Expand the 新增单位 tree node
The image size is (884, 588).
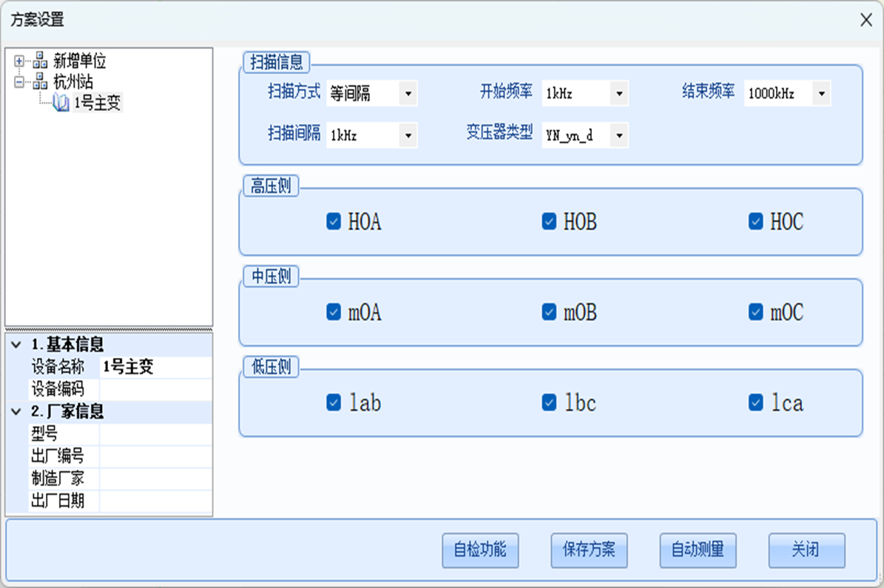coord(19,61)
